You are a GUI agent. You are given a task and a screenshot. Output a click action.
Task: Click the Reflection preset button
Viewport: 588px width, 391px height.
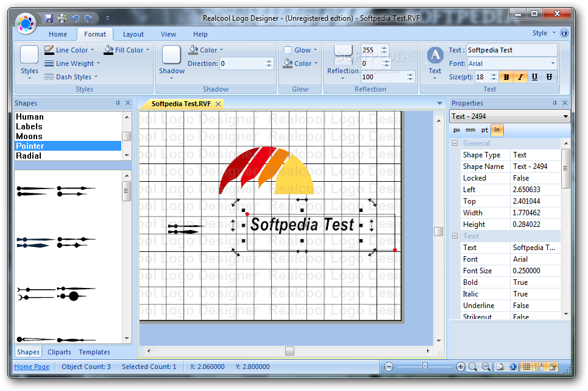[343, 62]
